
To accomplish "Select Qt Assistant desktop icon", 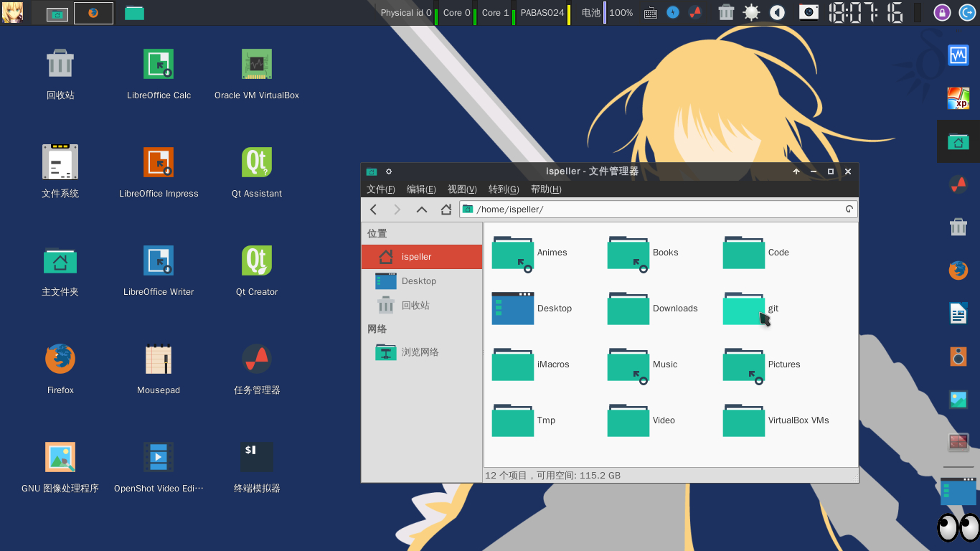I will point(257,173).
